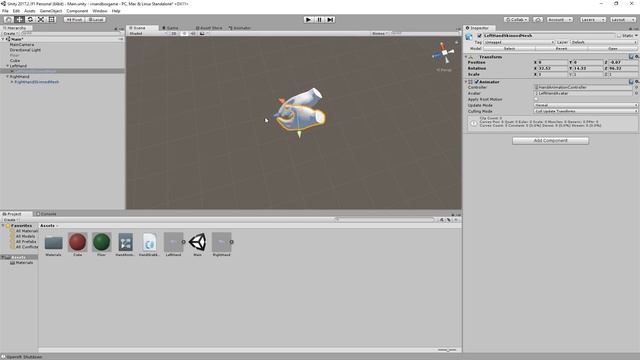The width and height of the screenshot is (640, 360).
Task: Toggle Pivot/Center handle position
Action: click(74, 20)
